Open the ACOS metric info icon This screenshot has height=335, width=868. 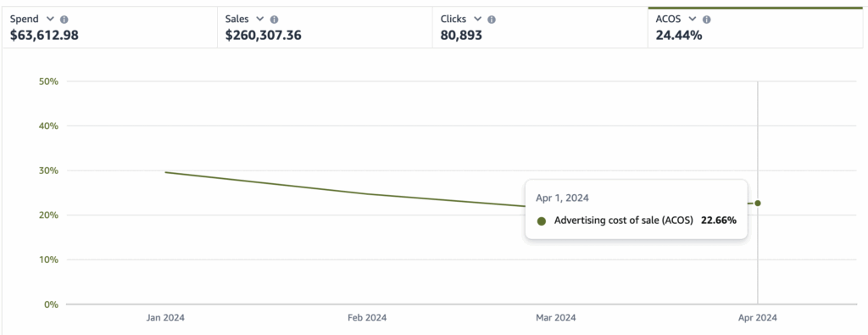point(706,20)
